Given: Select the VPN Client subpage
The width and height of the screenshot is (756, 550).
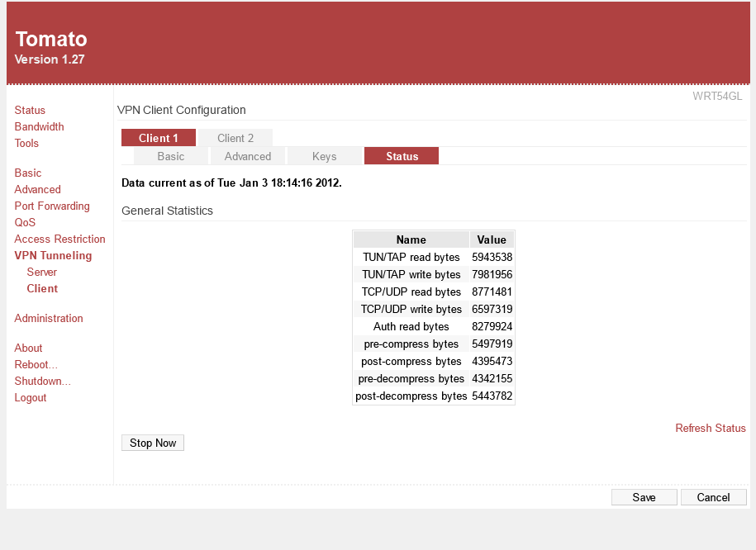Looking at the screenshot, I should [x=42, y=288].
